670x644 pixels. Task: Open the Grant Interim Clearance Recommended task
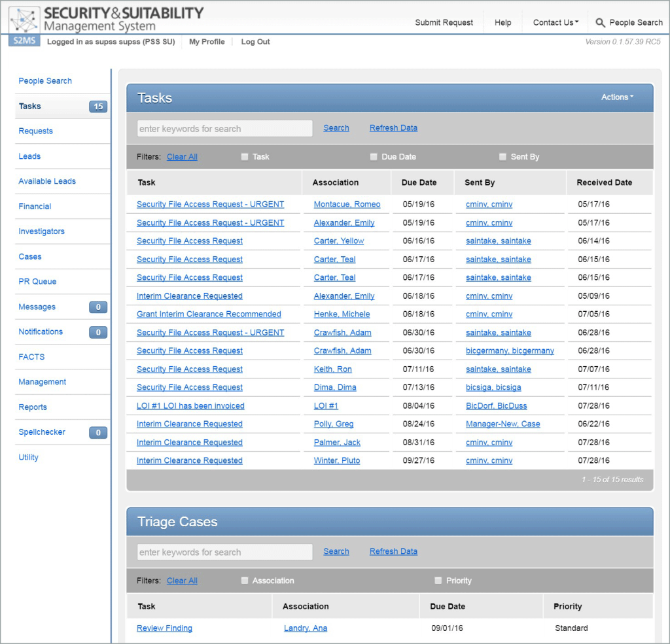tap(209, 314)
